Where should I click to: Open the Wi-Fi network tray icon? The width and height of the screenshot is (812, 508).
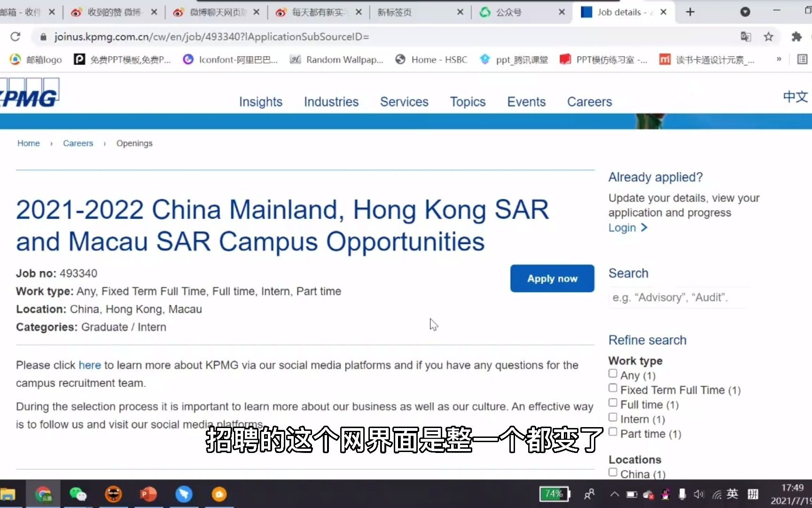click(717, 494)
